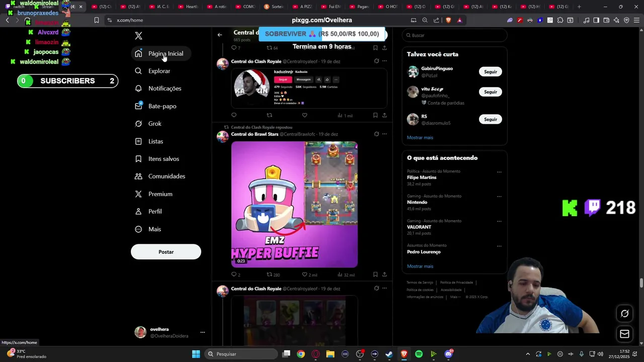Click the browser bookmark icon
The height and width of the screenshot is (362, 644).
coord(96,20)
